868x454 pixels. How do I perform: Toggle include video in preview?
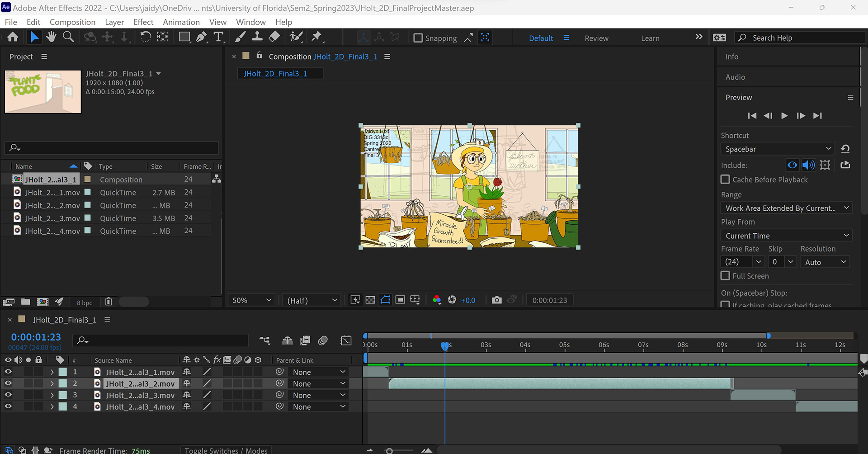792,165
